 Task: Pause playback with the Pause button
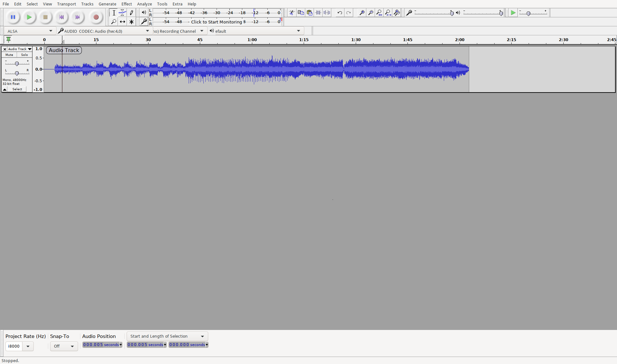pos(13,17)
